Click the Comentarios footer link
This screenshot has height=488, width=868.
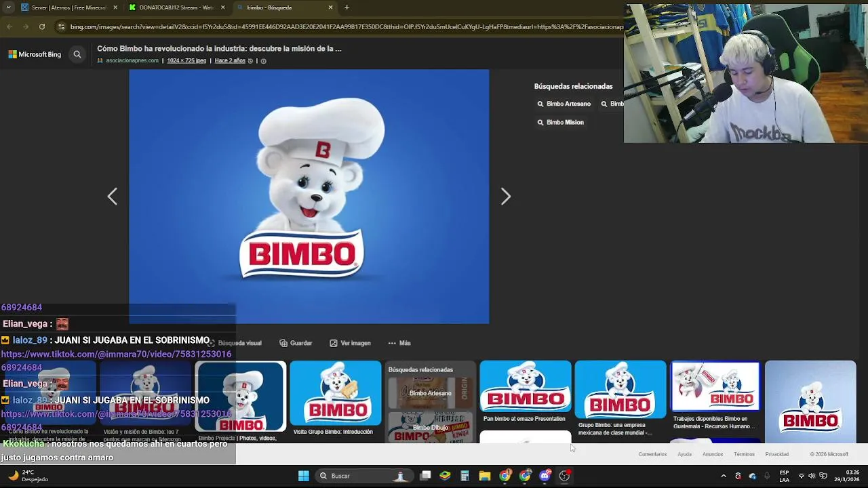[x=652, y=454]
